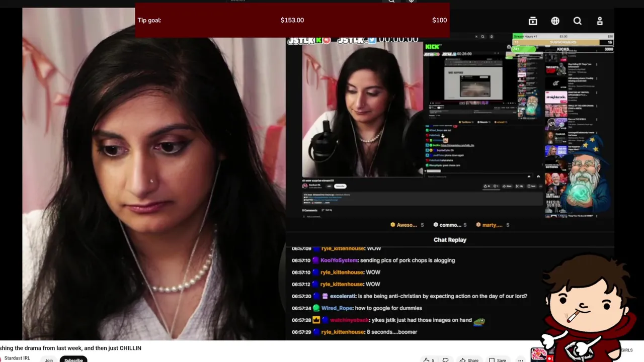The width and height of the screenshot is (644, 362).
Task: Open the video library icon in the top bar
Action: (533, 21)
